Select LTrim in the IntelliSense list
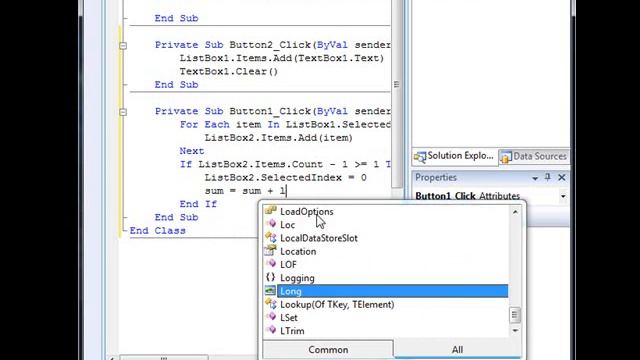Screen dimensions: 640x360 coord(292,331)
